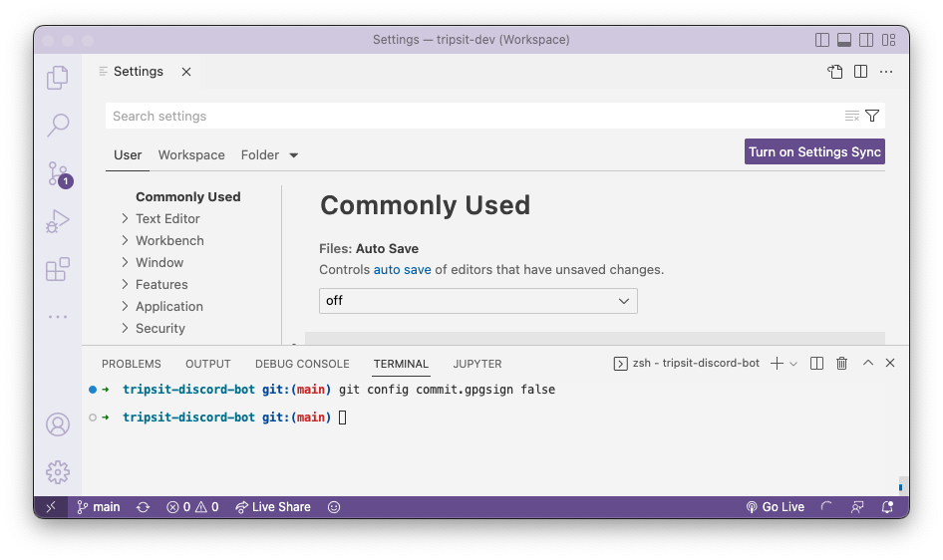Open the Explorer view in activity bar
Viewport: 943px width, 560px height.
[58, 78]
